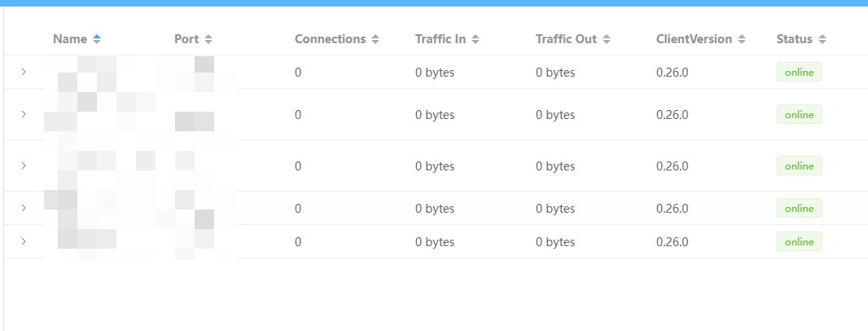Click the online badge in the first row

799,73
